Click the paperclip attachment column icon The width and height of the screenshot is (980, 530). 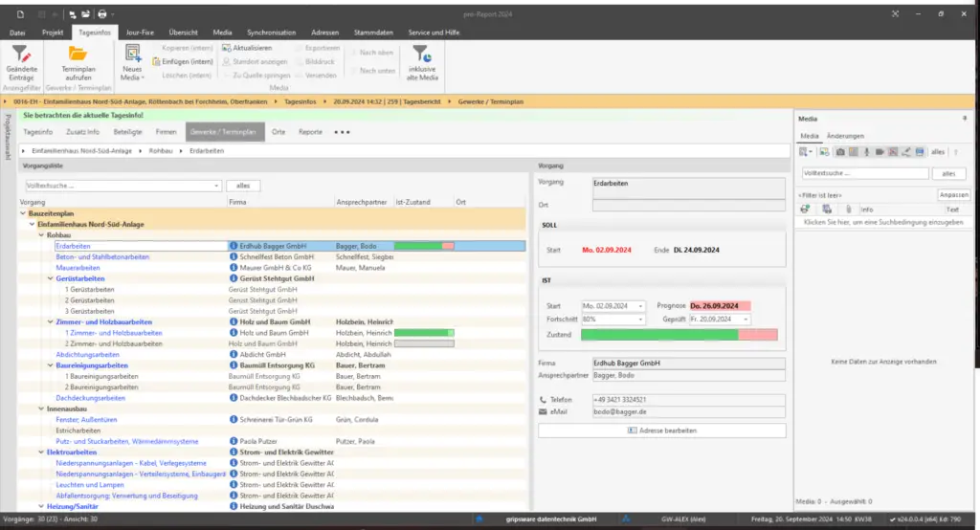tap(848, 210)
